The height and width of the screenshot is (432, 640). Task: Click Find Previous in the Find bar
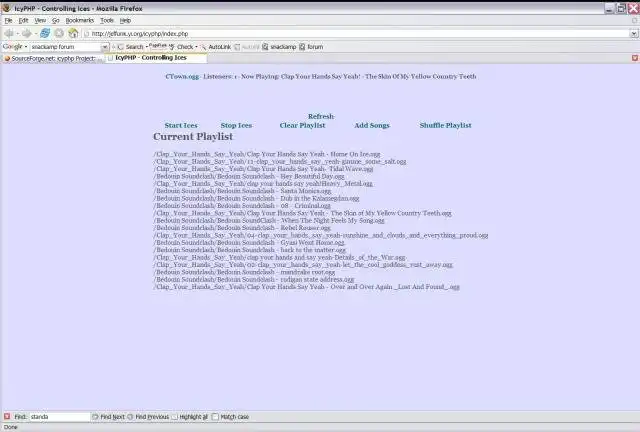pyautogui.click(x=148, y=417)
